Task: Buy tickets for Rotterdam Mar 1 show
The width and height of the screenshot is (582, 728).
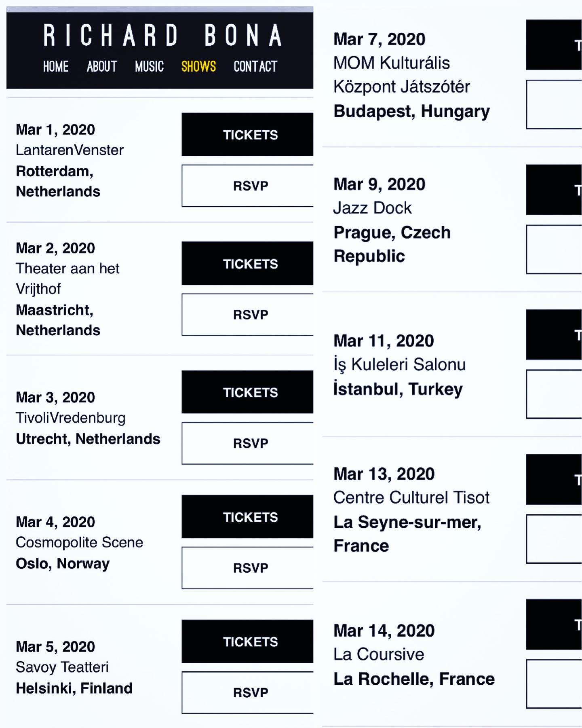Action: pos(247,134)
